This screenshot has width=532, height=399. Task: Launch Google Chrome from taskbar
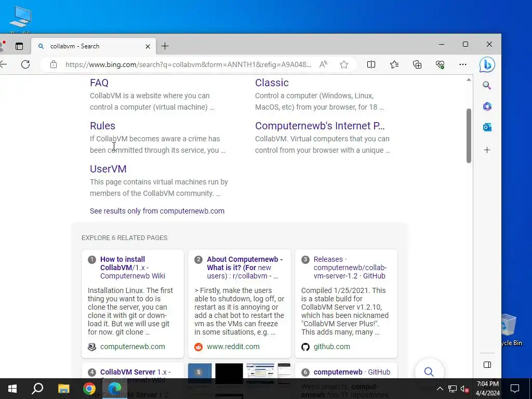tap(89, 389)
